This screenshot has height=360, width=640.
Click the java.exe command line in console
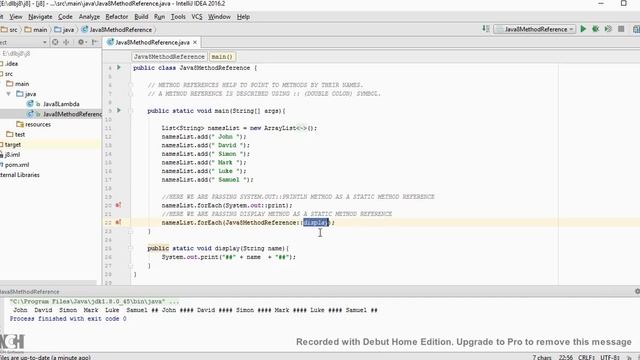[x=94, y=302]
